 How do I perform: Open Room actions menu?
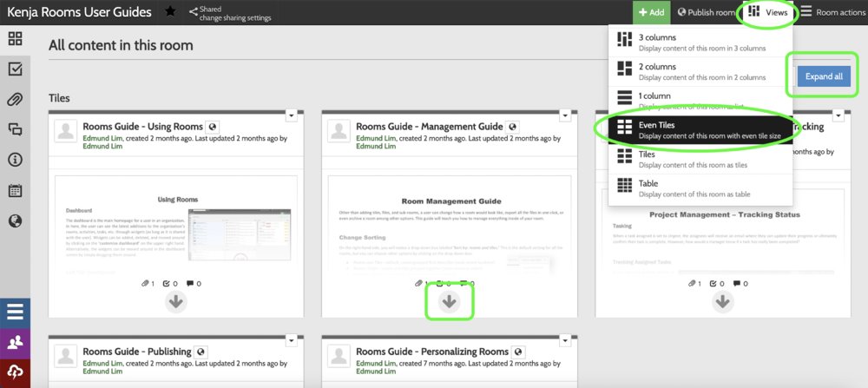pos(832,12)
